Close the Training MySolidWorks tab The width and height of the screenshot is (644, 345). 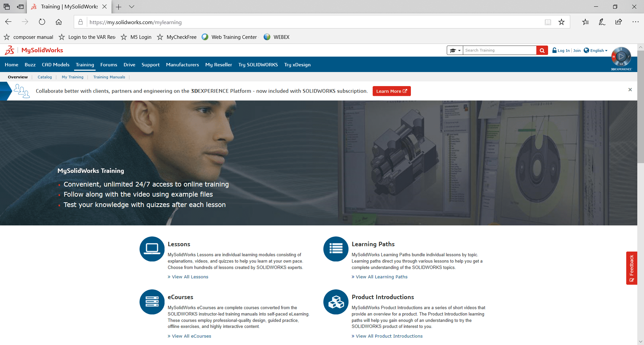coord(104,7)
